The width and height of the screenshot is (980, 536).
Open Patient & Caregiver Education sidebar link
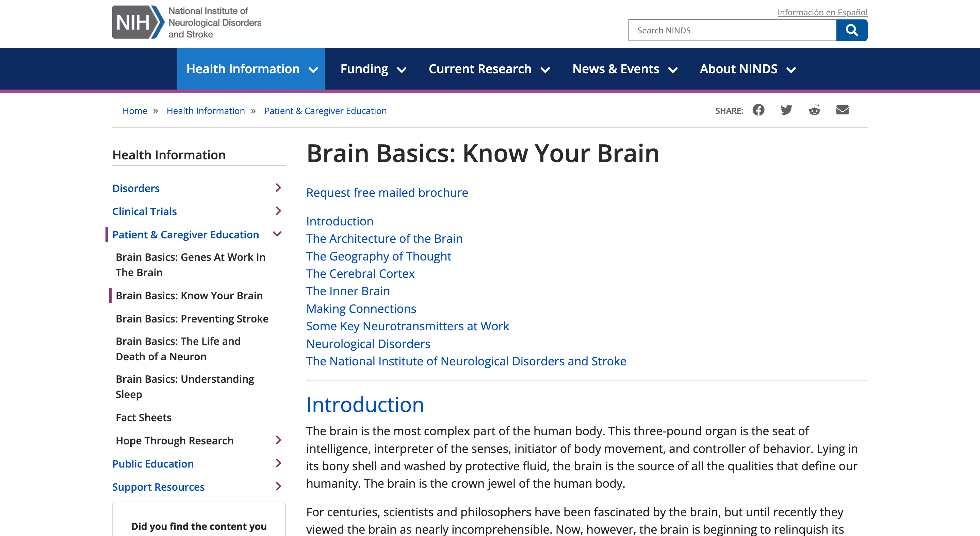click(186, 235)
